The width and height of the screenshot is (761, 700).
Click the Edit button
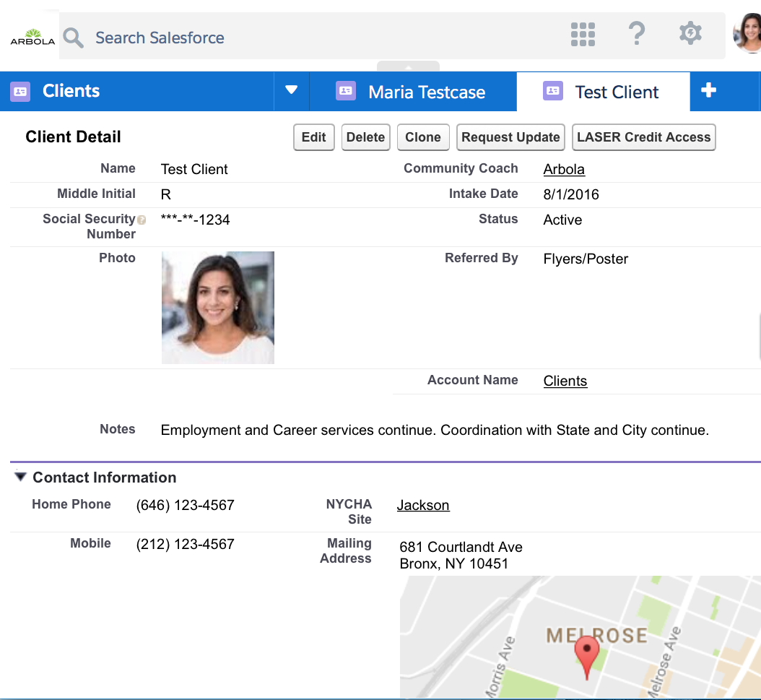(x=313, y=137)
